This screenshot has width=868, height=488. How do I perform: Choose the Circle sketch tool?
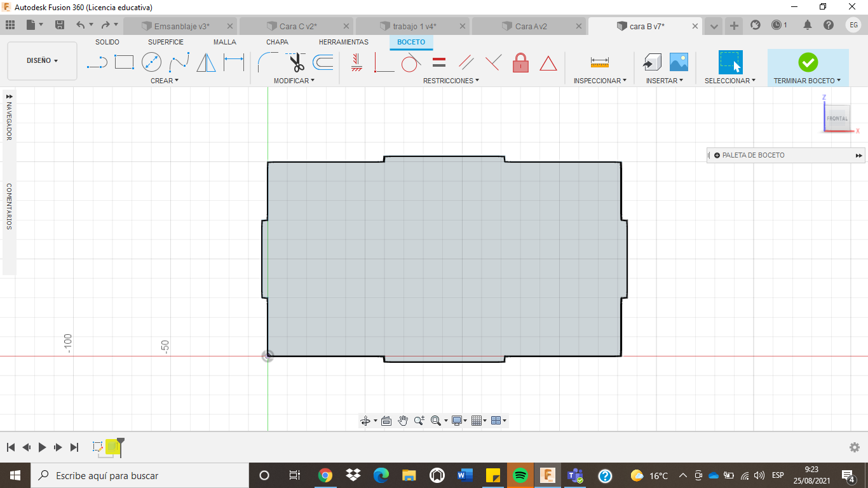[x=151, y=63]
